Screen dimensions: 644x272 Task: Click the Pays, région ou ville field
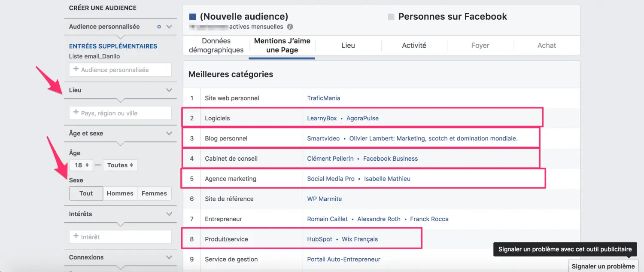click(x=120, y=113)
